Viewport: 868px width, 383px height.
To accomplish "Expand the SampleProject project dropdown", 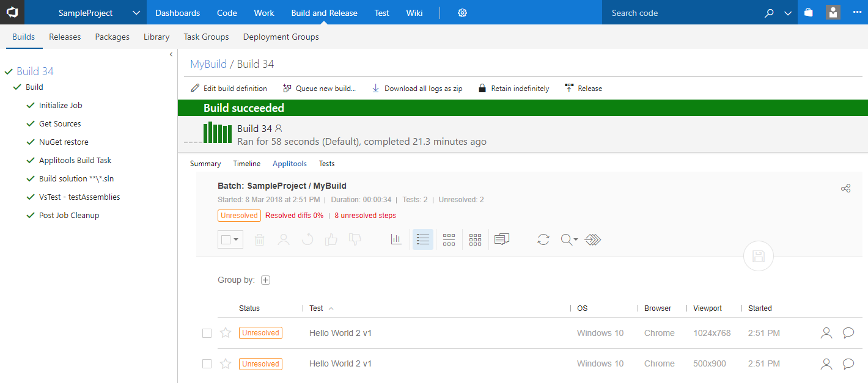I will pyautogui.click(x=136, y=13).
